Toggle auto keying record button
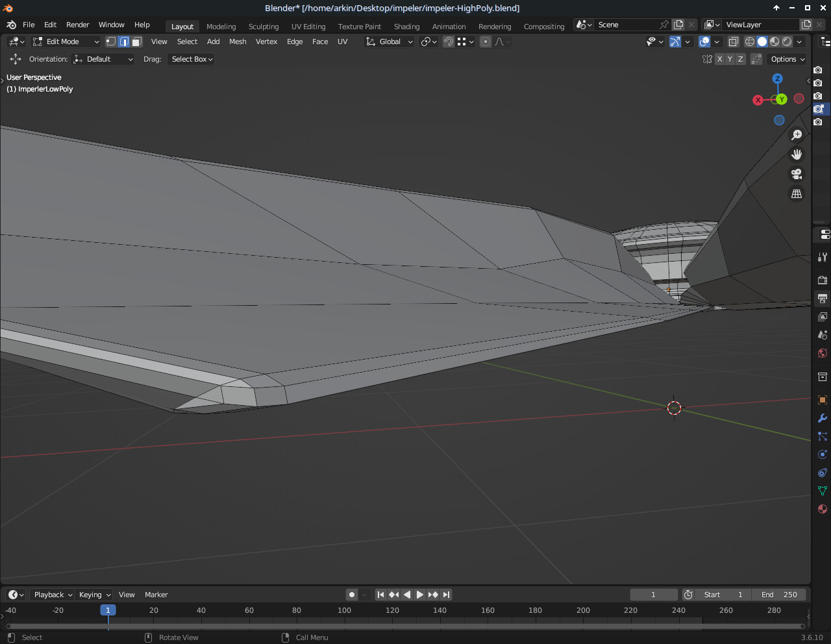Viewport: 831px width, 644px height. tap(352, 595)
